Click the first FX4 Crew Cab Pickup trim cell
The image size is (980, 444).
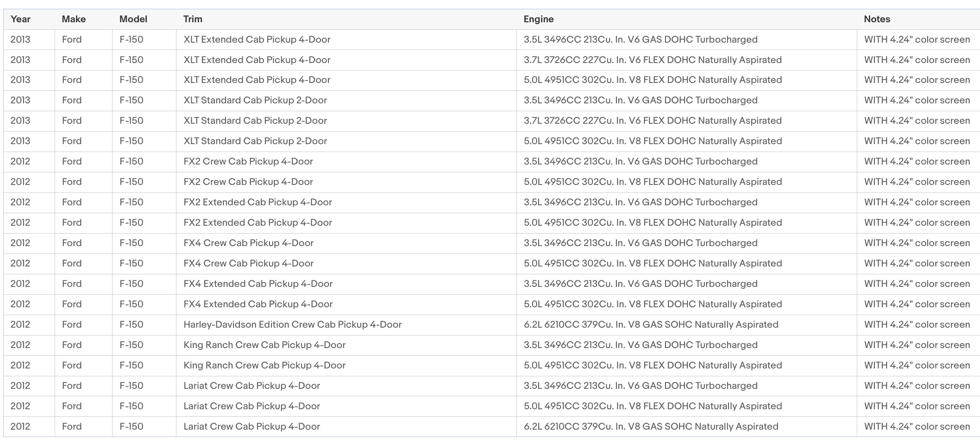click(x=346, y=243)
